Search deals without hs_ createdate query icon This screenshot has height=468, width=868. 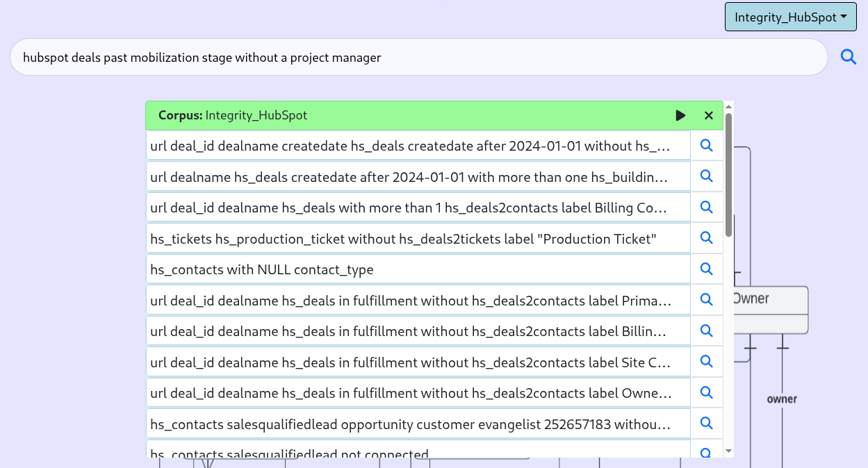[x=706, y=146]
